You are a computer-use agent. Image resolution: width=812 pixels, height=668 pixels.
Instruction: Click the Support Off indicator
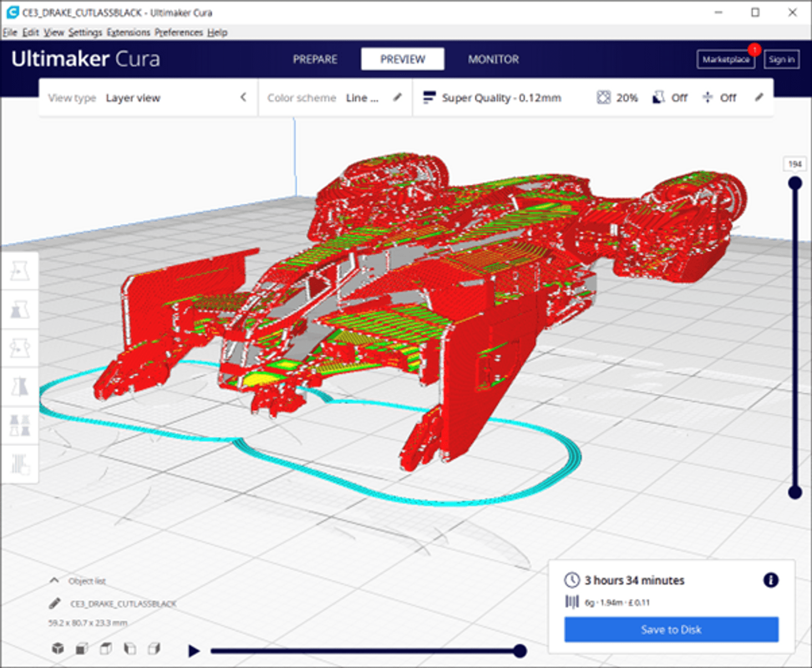tap(670, 98)
